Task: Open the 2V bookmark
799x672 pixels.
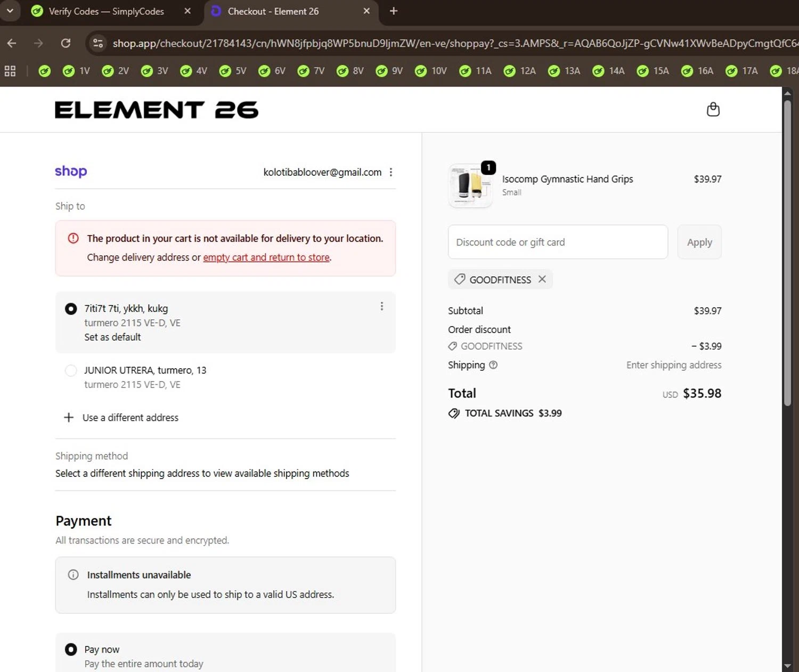Action: 116,71
